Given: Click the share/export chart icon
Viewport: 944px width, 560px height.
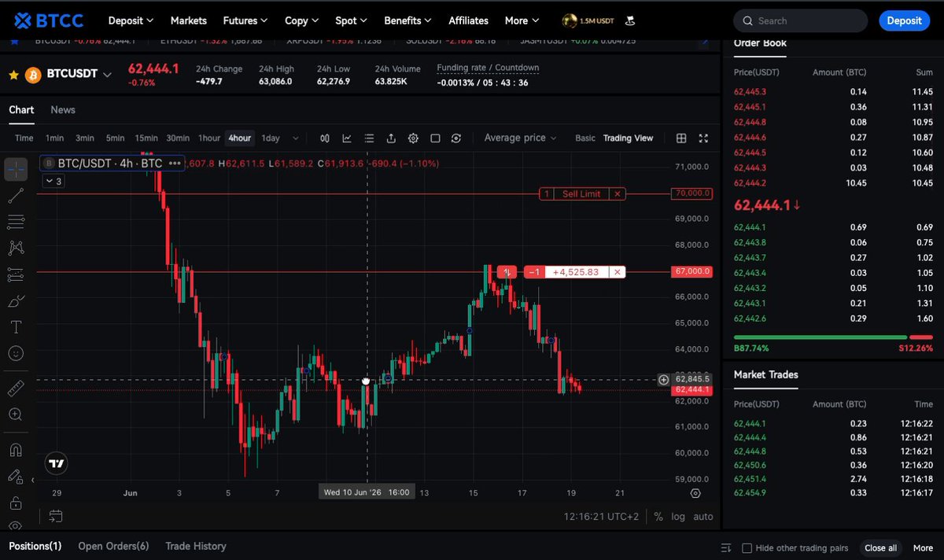Looking at the screenshot, I should point(391,138).
